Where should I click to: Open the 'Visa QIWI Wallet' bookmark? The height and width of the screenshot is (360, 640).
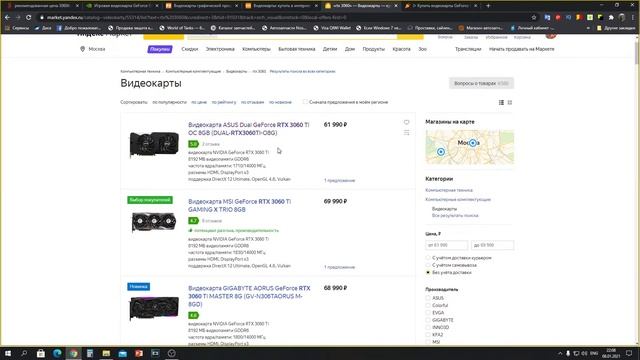click(x=333, y=28)
